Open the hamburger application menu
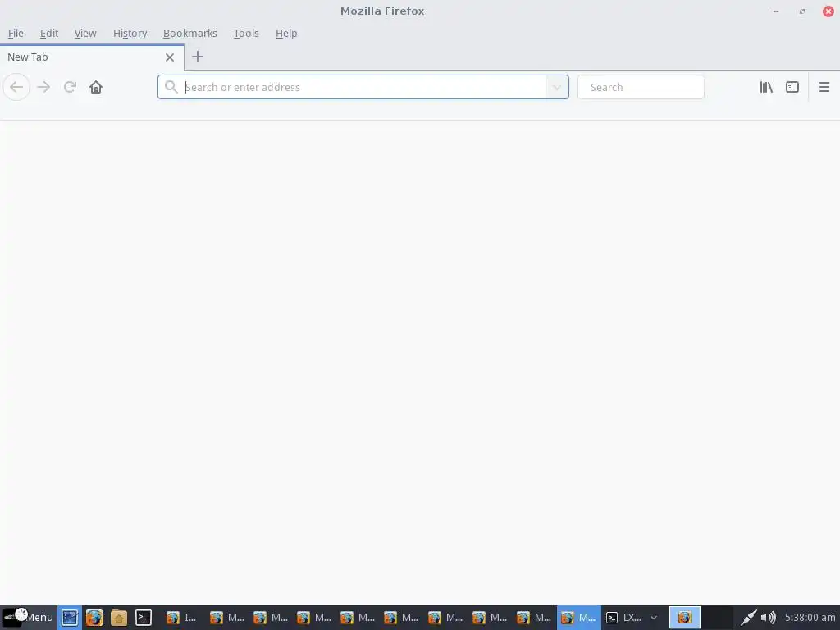This screenshot has height=630, width=840. 824,87
